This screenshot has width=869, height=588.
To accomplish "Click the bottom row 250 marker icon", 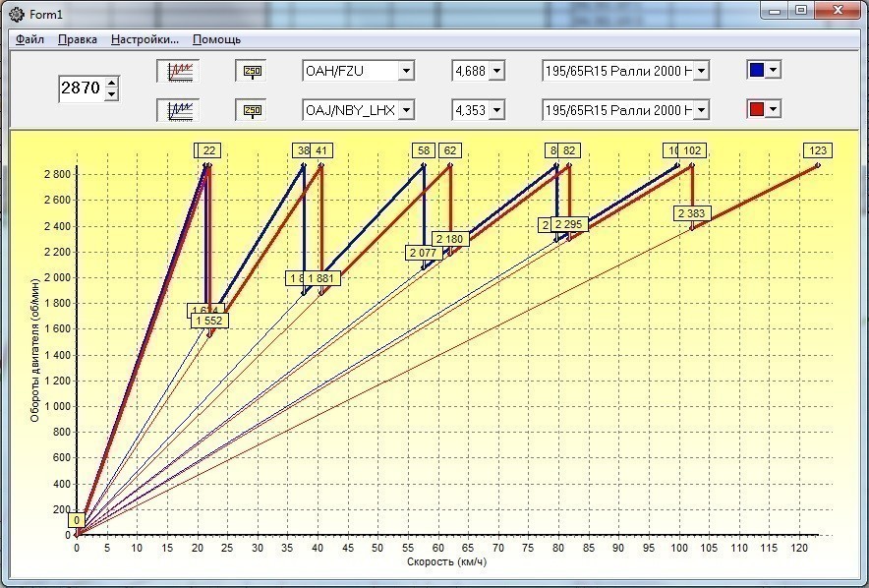I will coord(250,109).
